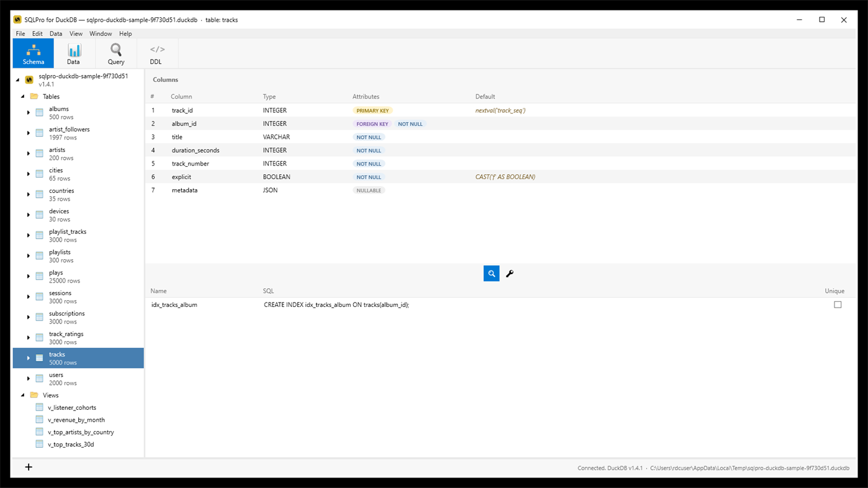This screenshot has width=868, height=488.
Task: Click the users table icon
Action: pos(40,379)
